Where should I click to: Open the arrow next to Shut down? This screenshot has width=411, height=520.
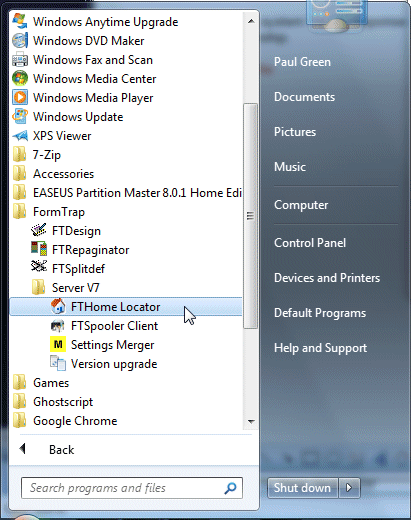[349, 488]
